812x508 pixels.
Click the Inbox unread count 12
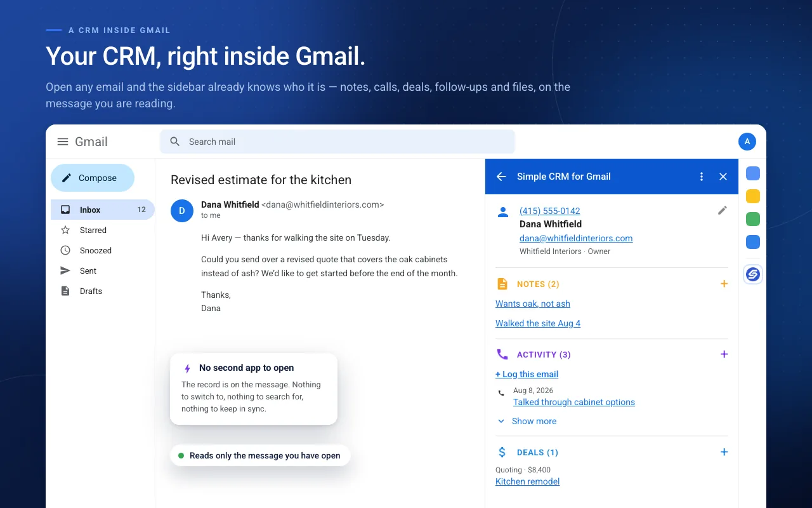tap(141, 210)
